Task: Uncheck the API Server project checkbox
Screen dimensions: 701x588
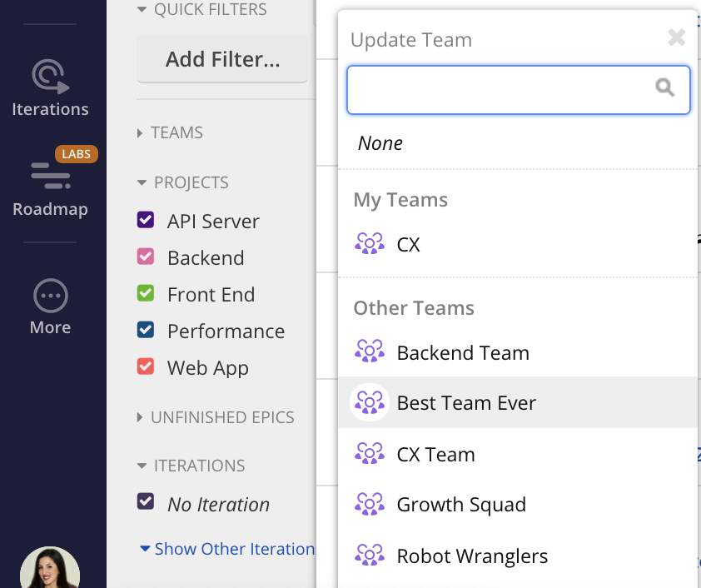Action: click(x=146, y=220)
